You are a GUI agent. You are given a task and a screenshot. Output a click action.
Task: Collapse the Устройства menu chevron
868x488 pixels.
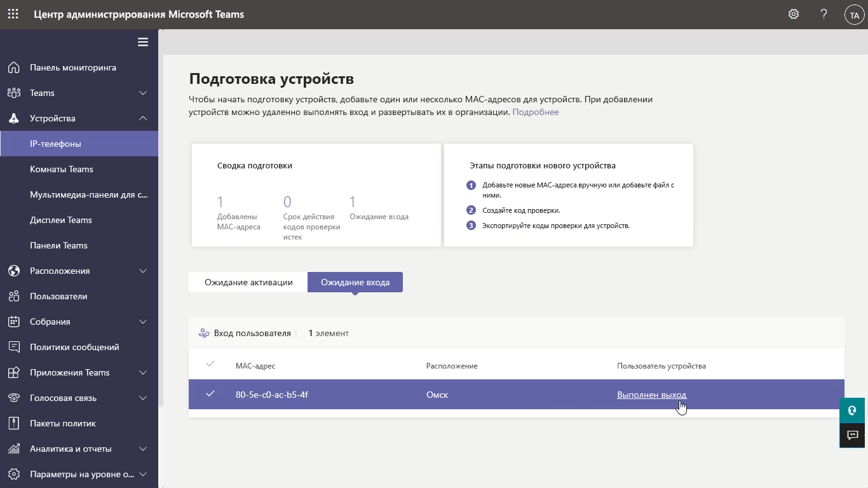point(143,118)
